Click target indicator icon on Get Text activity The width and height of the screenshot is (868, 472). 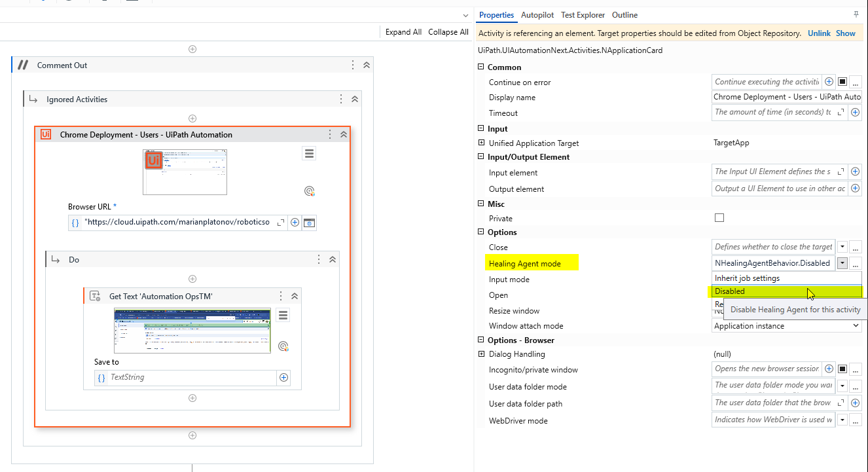click(x=283, y=346)
